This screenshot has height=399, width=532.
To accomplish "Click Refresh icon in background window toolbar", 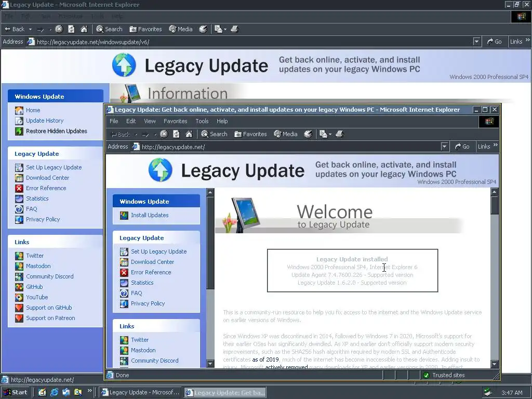I will coord(71,29).
